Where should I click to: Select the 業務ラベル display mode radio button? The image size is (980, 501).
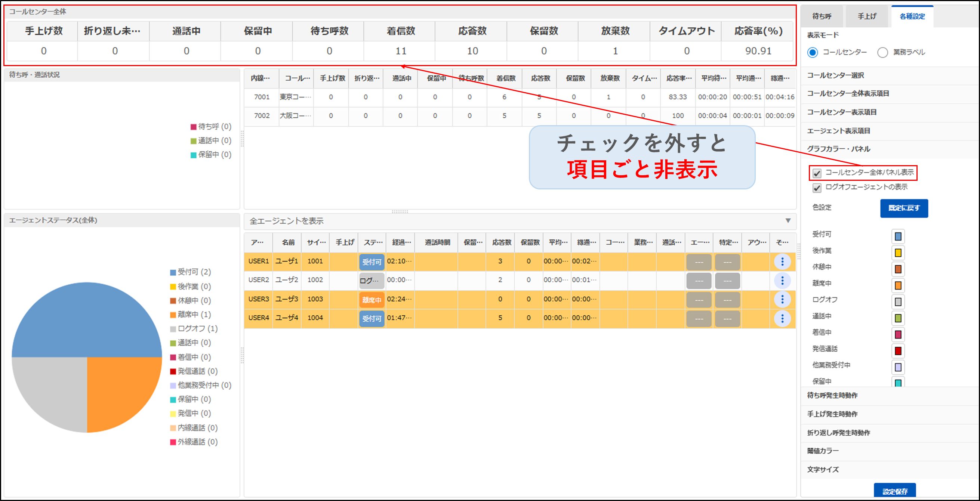882,53
